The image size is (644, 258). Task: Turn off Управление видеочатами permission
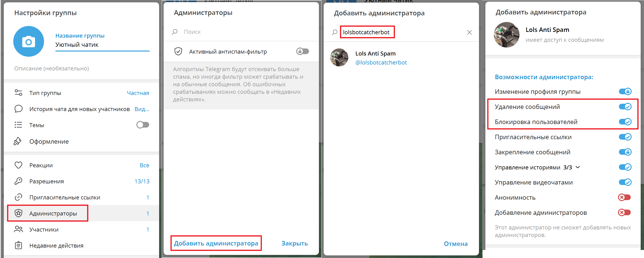coord(625,182)
